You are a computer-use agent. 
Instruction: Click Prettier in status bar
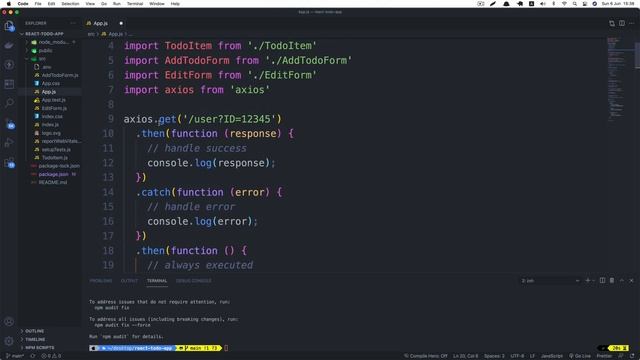pos(604,356)
